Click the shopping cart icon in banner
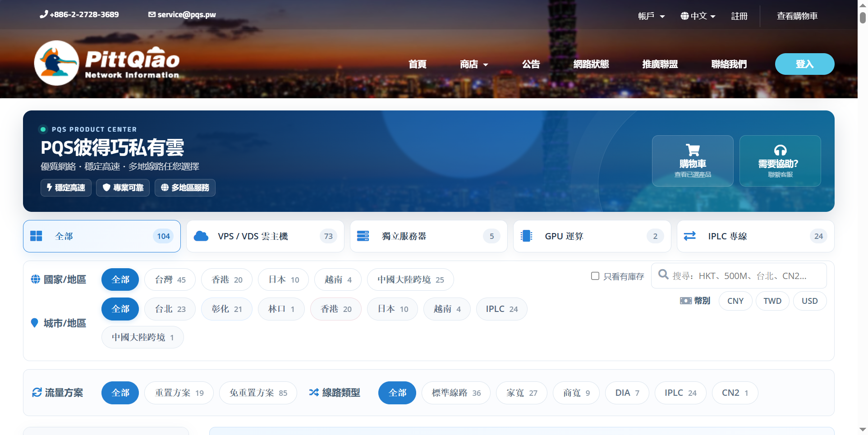Image resolution: width=868 pixels, height=435 pixels. click(693, 150)
